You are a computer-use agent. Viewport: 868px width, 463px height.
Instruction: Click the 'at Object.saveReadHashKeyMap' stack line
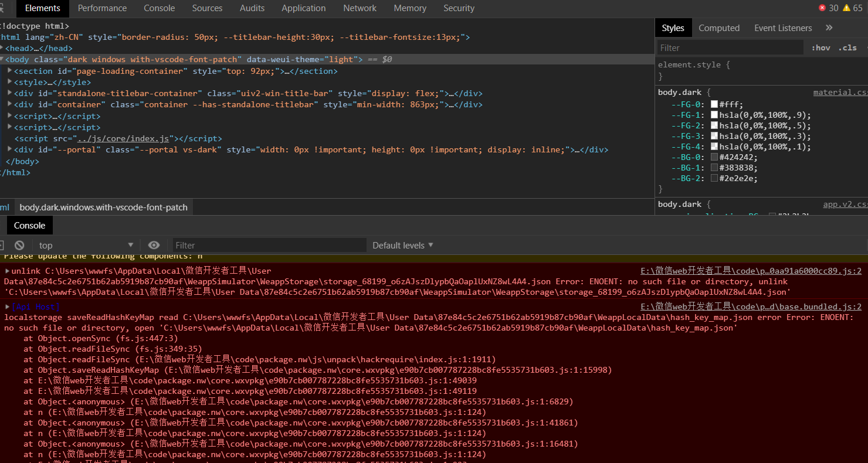(318, 370)
